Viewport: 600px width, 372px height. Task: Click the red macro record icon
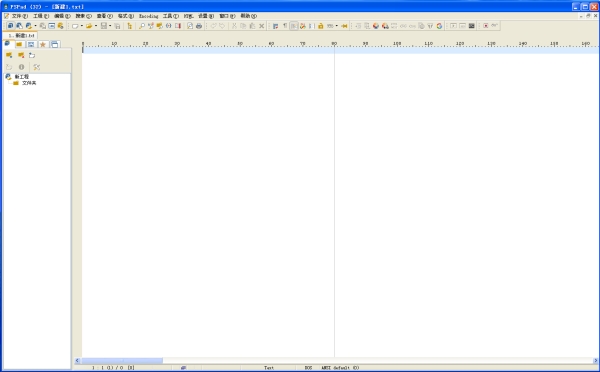[x=486, y=26]
